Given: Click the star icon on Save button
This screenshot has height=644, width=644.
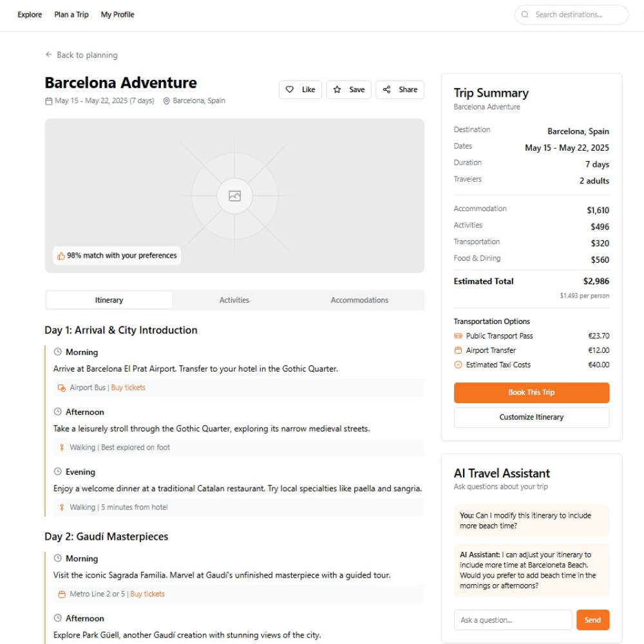Looking at the screenshot, I should click(337, 90).
